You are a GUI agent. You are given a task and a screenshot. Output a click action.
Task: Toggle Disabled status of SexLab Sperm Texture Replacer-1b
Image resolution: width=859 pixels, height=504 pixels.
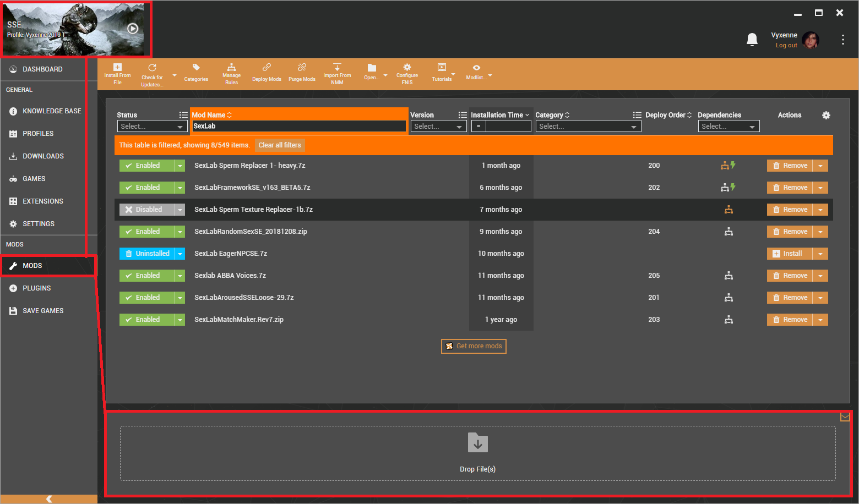(x=147, y=209)
